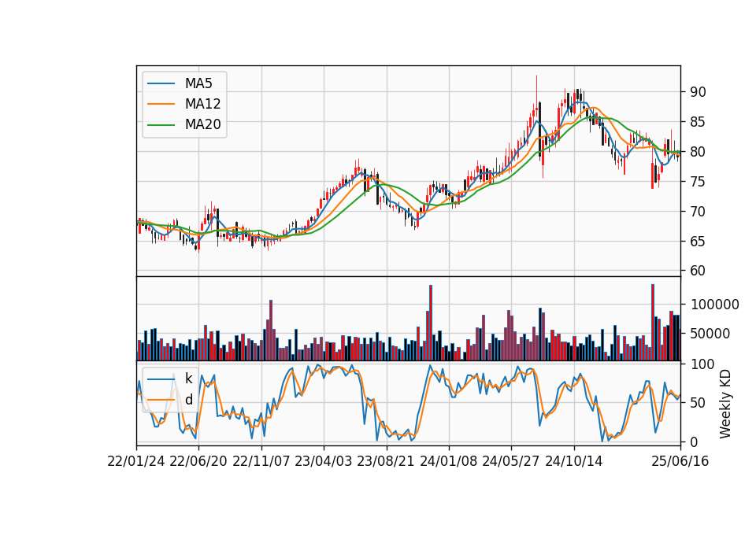Click the 24/01/08 date tick label

tap(448, 461)
